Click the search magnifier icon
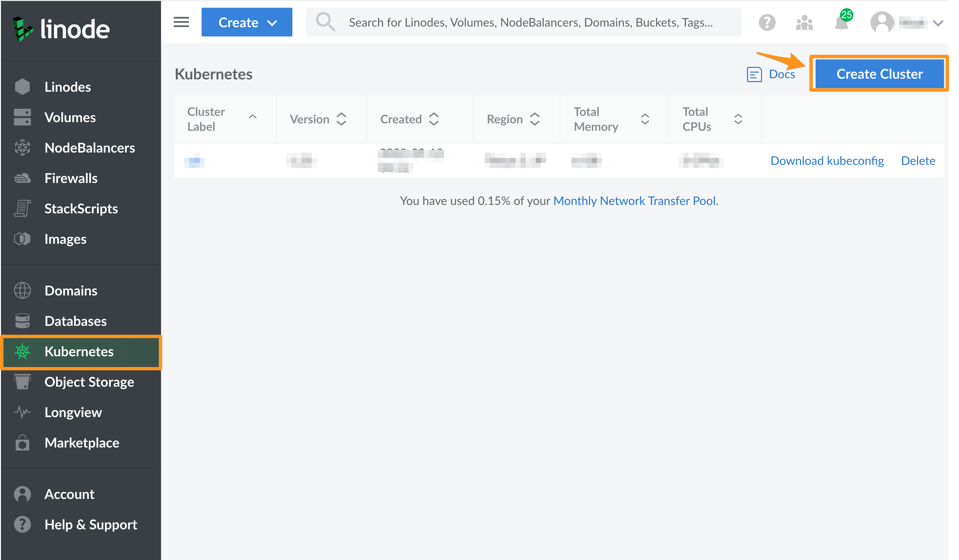The height and width of the screenshot is (560, 959). (325, 22)
